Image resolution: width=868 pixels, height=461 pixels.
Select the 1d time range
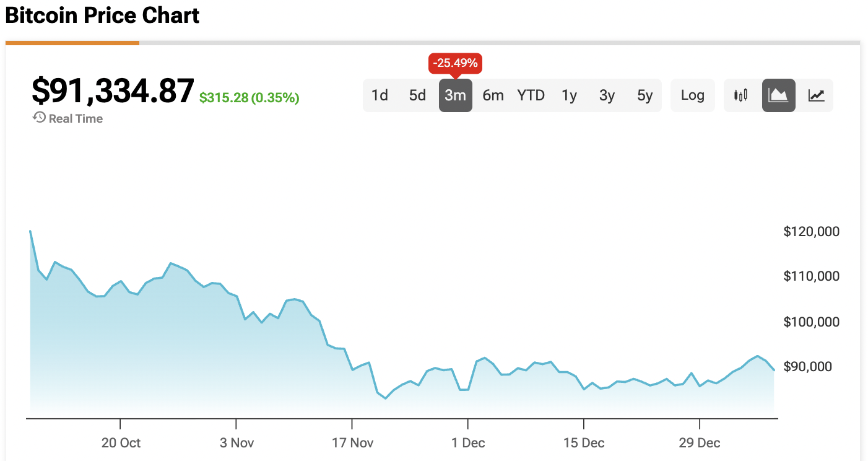(x=380, y=95)
